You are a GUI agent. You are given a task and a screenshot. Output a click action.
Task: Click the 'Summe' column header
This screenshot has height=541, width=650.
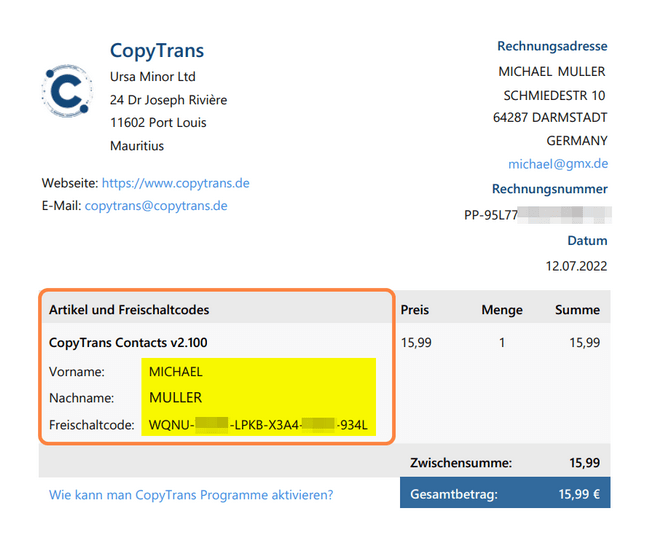point(577,310)
